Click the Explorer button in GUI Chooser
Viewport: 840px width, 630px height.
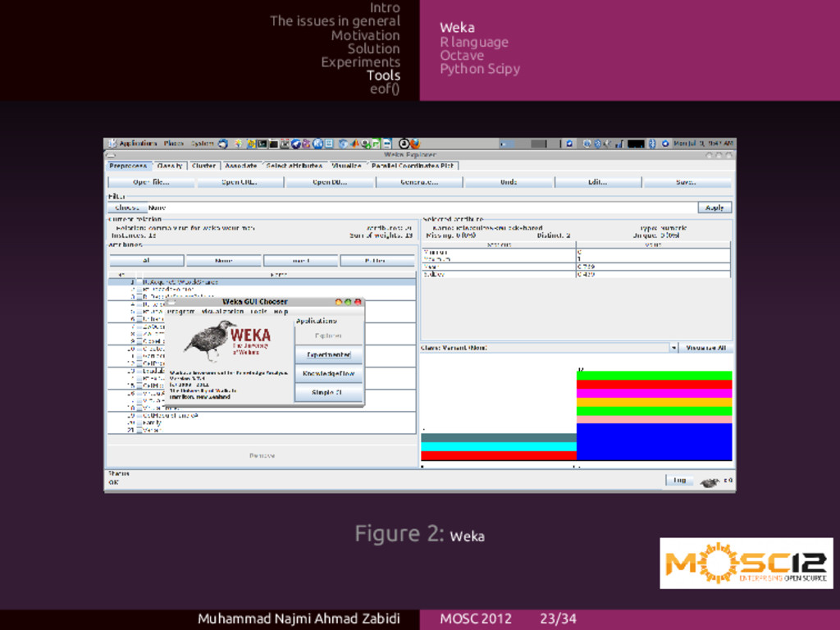coord(328,336)
